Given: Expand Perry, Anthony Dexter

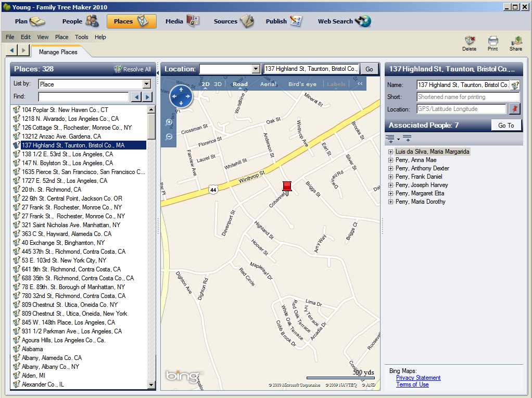Looking at the screenshot, I should [390, 168].
